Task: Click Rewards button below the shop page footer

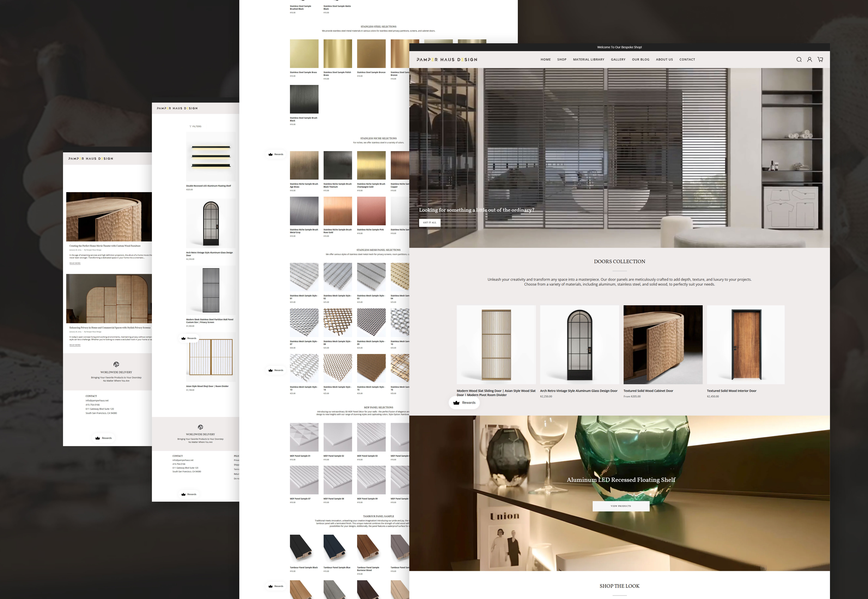Action: [x=189, y=494]
